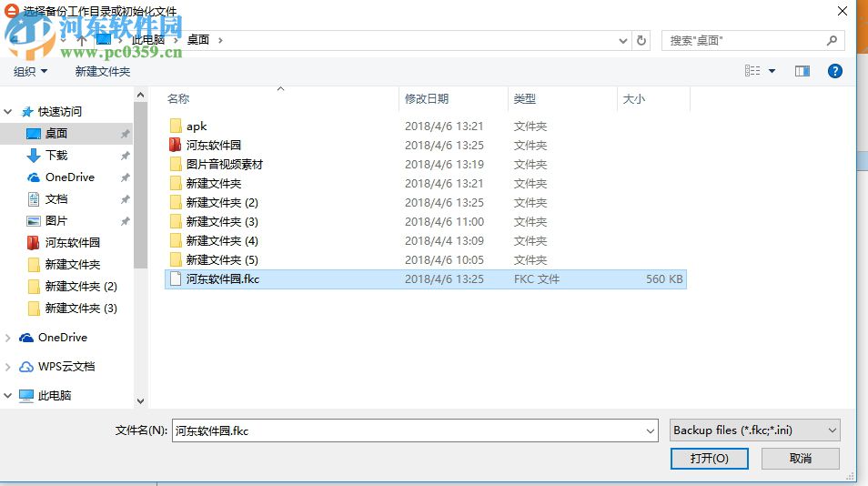868x486 pixels.
Task: Click the breadcrumb chevron after 桌面
Action: (220, 40)
